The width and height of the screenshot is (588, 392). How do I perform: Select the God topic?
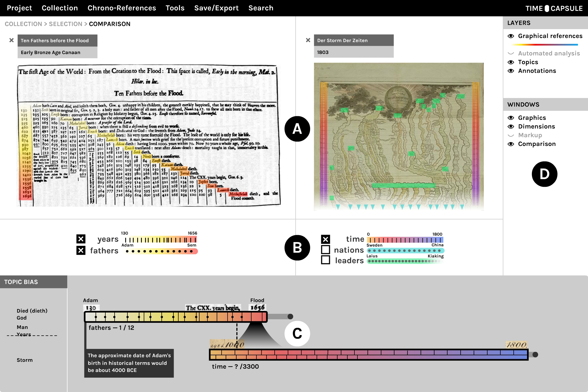(x=22, y=318)
